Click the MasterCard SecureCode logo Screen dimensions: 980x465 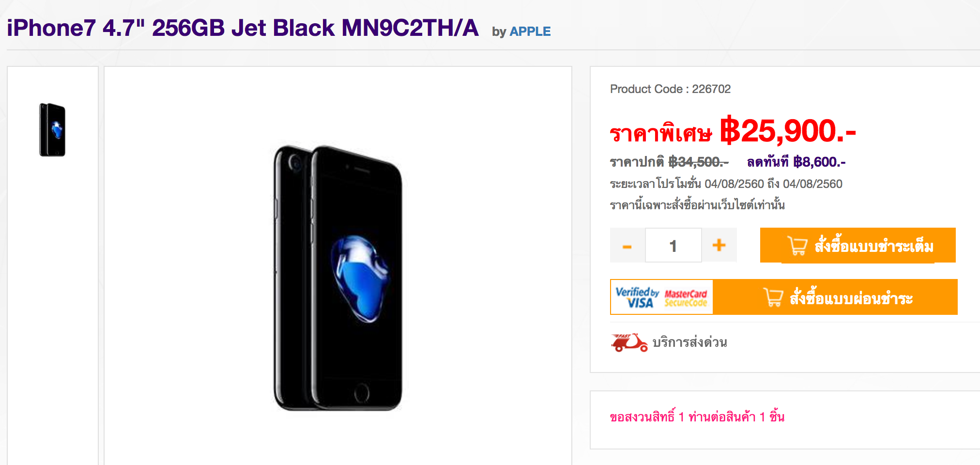(x=686, y=298)
